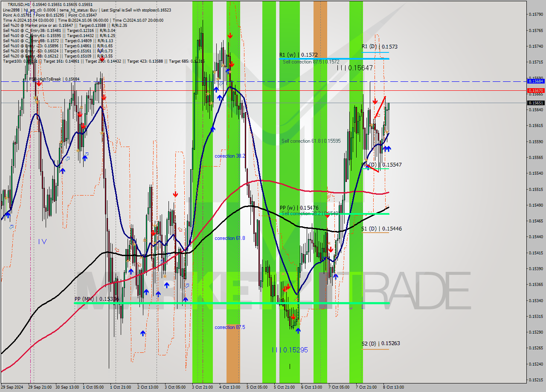Screen dimensions: 546x392
Task: Click the 0.15340 value on the price axis
Action: point(536,300)
